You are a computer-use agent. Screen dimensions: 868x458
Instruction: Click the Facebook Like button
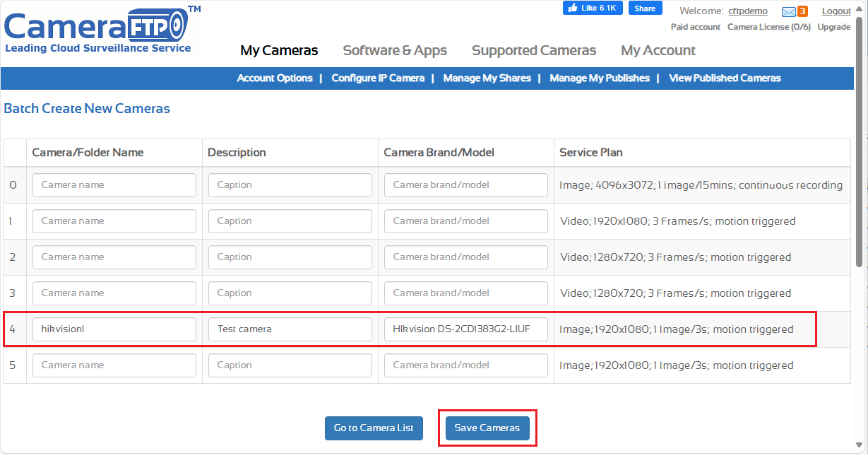click(x=593, y=8)
